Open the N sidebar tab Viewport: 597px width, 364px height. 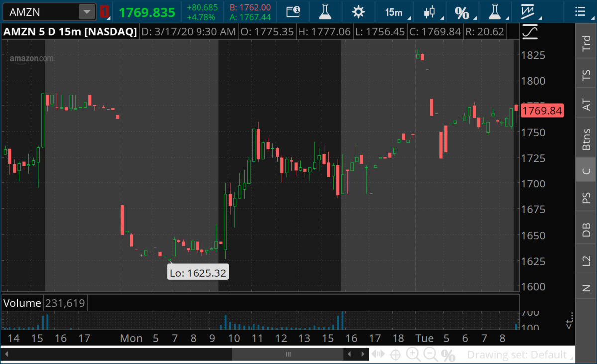pyautogui.click(x=586, y=287)
